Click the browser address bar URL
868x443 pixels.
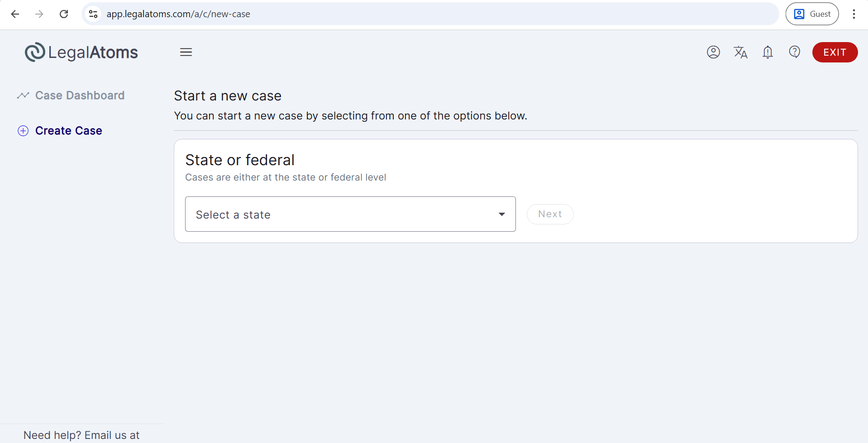pyautogui.click(x=178, y=14)
